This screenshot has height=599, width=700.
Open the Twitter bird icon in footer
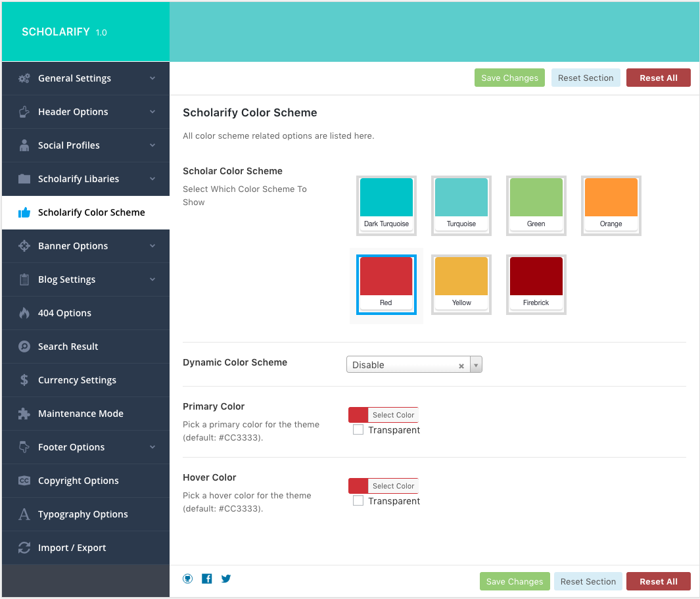[226, 579]
